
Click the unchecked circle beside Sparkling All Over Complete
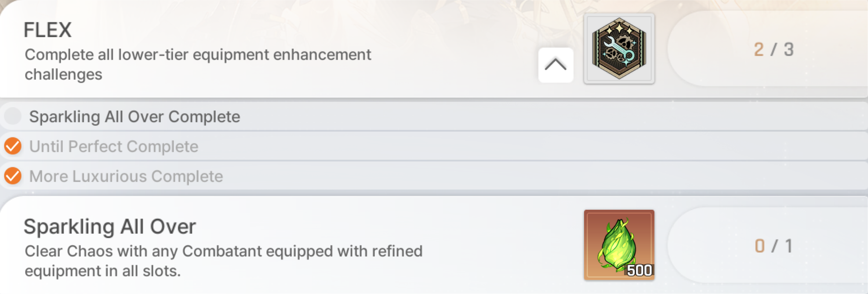(13, 116)
